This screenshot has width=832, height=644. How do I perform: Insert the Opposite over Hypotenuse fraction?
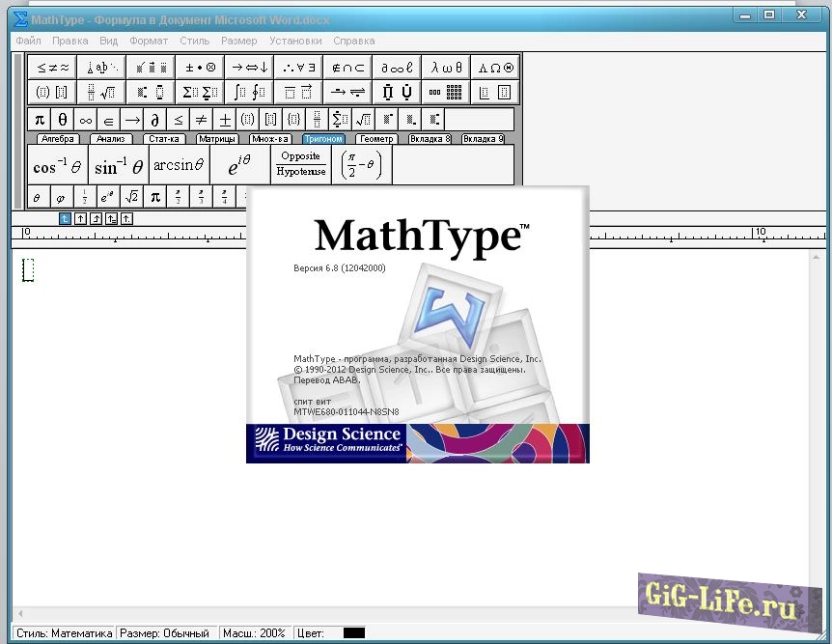point(300,164)
